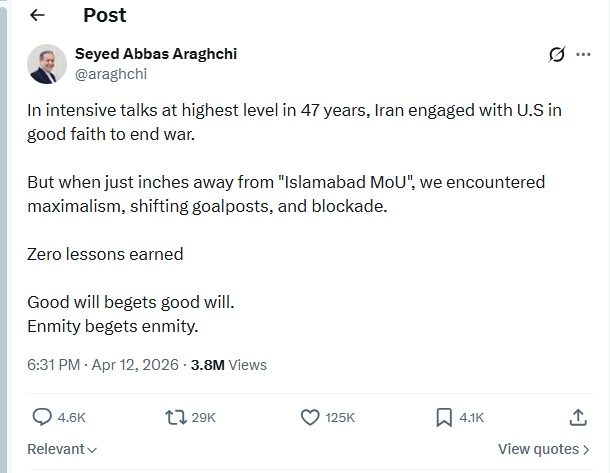The height and width of the screenshot is (473, 610).
Task: Click the 125K likes count
Action: tap(341, 417)
